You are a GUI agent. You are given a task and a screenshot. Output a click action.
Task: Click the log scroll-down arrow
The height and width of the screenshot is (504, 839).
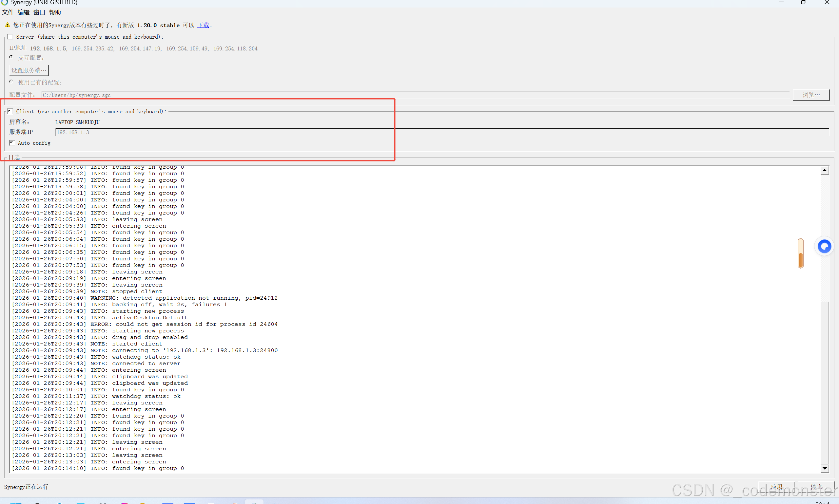tap(824, 468)
